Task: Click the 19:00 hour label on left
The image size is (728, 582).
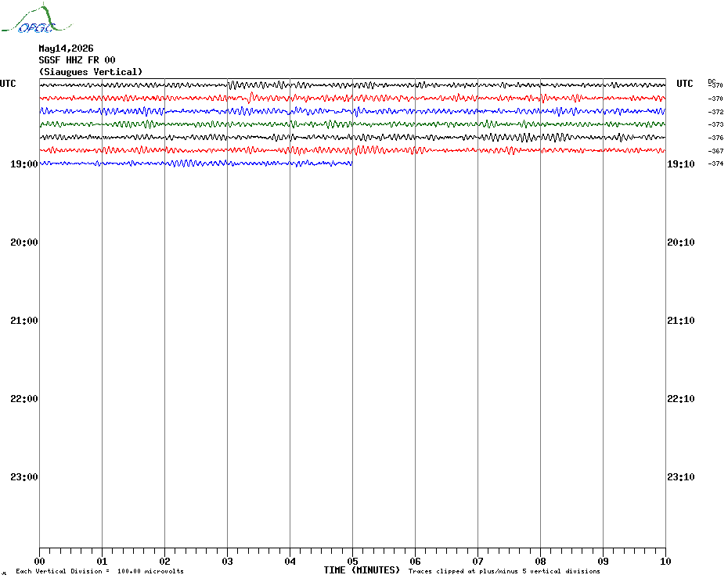Action: tap(24, 164)
